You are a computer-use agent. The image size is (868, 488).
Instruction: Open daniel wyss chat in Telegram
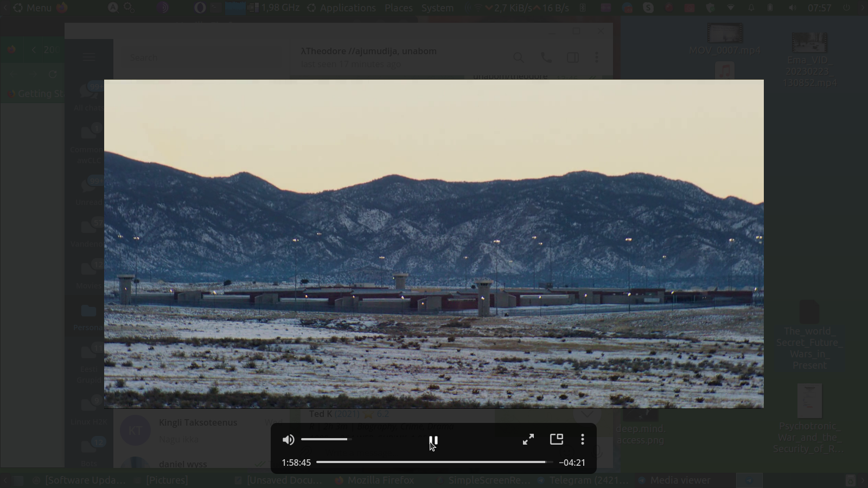(201, 462)
